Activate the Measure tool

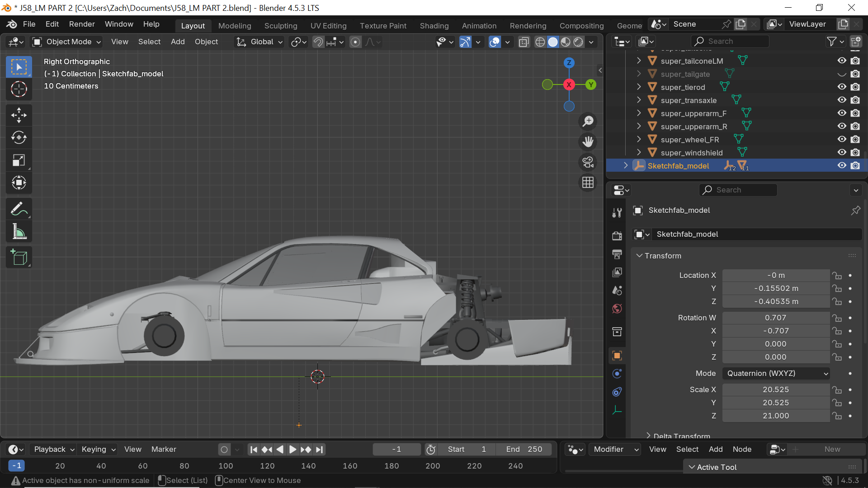click(x=19, y=232)
